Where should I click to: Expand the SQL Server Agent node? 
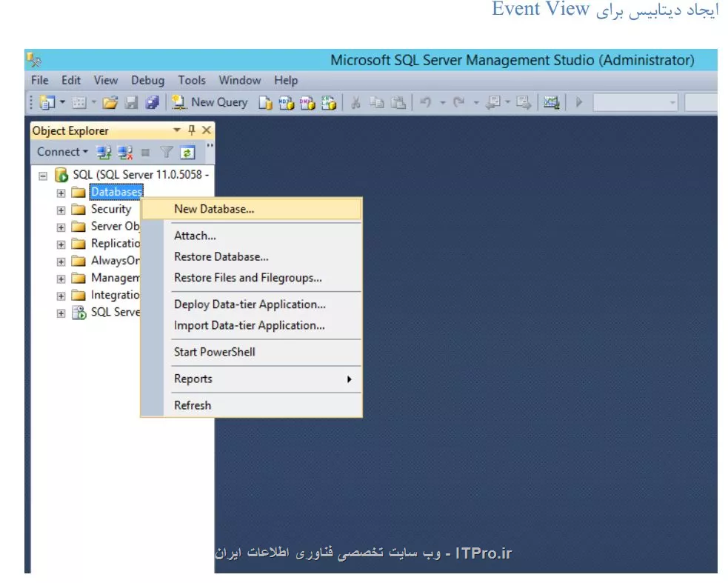pyautogui.click(x=61, y=313)
